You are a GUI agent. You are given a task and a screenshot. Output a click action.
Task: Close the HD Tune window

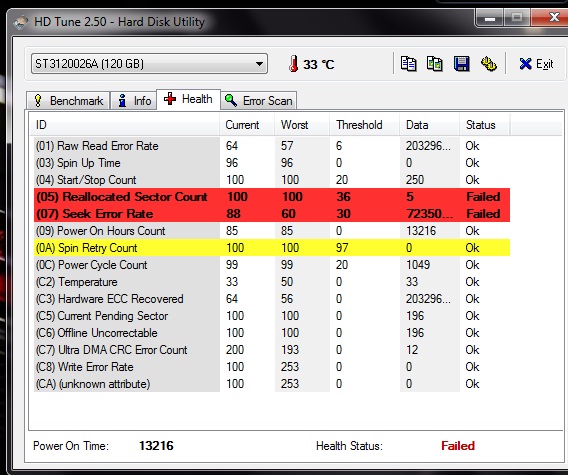[x=551, y=17]
